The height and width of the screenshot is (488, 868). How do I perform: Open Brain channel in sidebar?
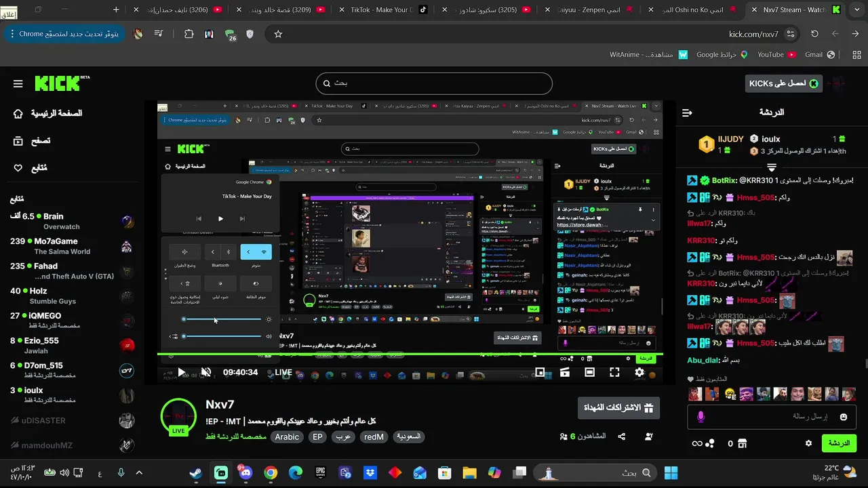point(73,221)
